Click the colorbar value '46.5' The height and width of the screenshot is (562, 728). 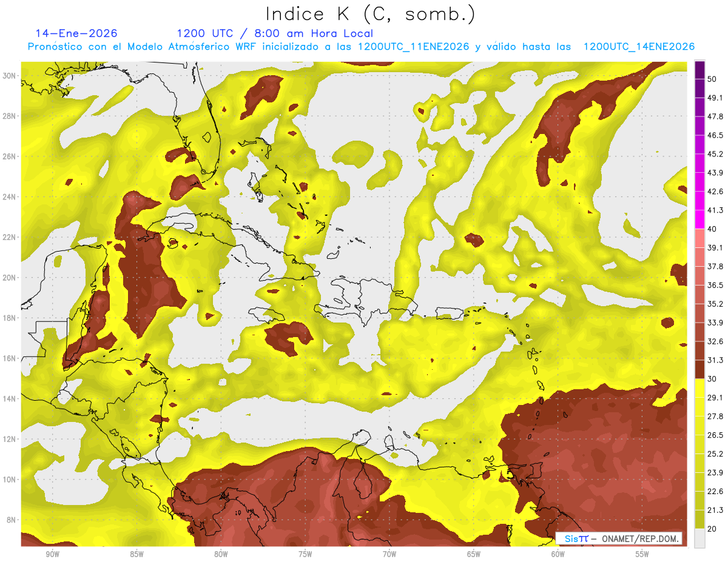click(715, 135)
